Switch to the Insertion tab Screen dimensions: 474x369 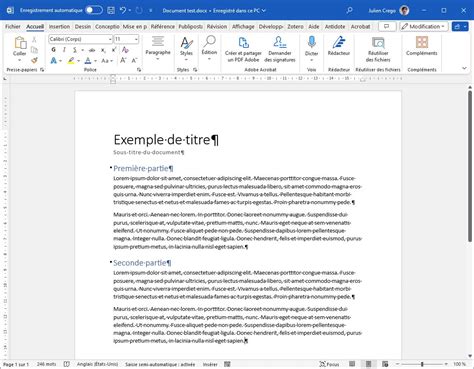pos(59,26)
